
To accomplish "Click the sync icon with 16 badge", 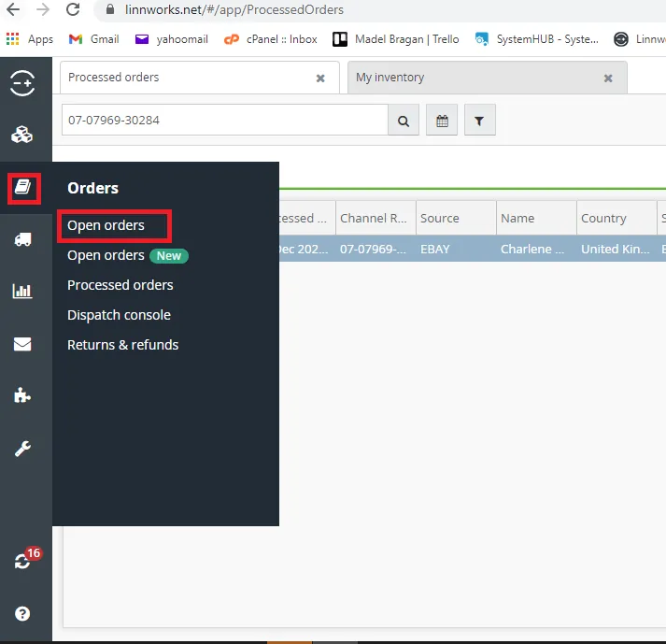I will (24, 559).
